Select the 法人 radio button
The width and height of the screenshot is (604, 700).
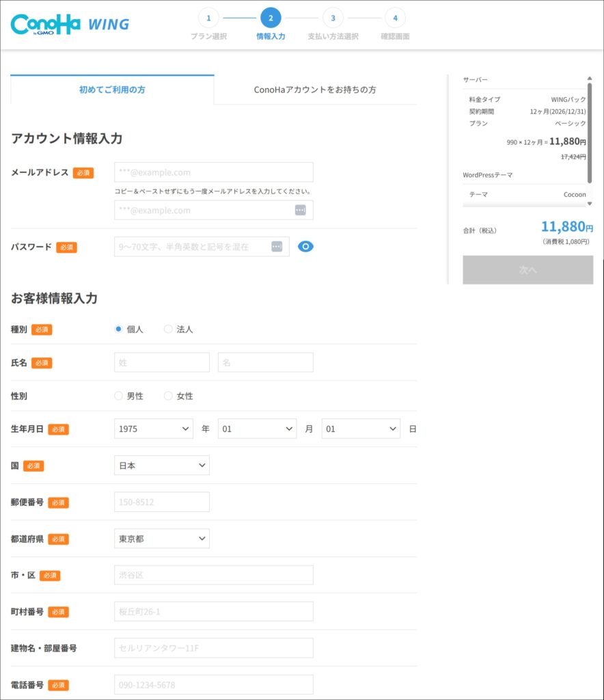(x=168, y=329)
